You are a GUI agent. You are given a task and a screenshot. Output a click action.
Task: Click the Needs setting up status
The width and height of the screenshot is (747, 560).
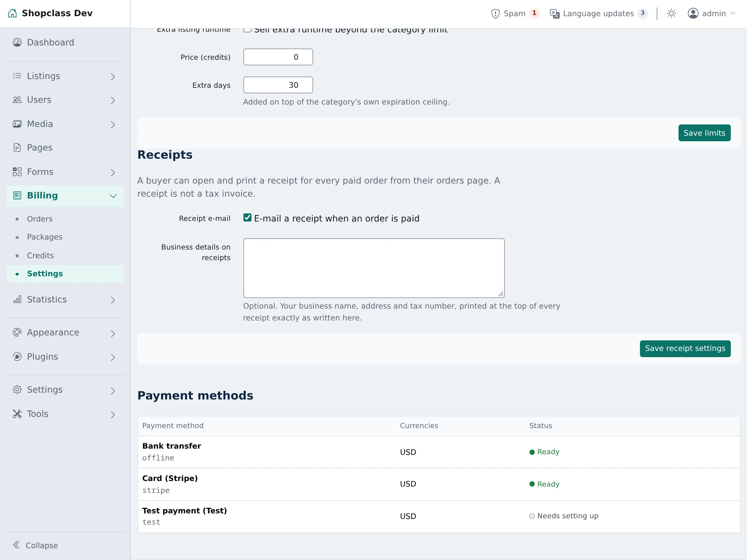click(564, 516)
